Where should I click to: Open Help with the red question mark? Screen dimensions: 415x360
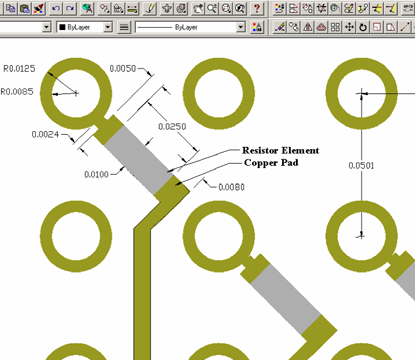pos(257,8)
